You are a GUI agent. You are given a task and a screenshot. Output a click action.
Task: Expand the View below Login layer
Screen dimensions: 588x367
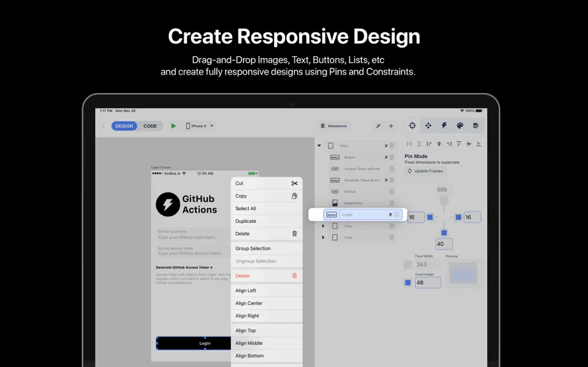323,226
